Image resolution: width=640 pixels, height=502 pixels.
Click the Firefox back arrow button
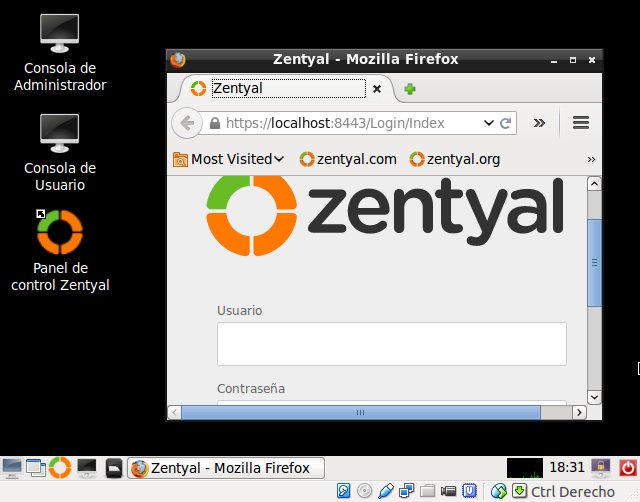coord(187,123)
